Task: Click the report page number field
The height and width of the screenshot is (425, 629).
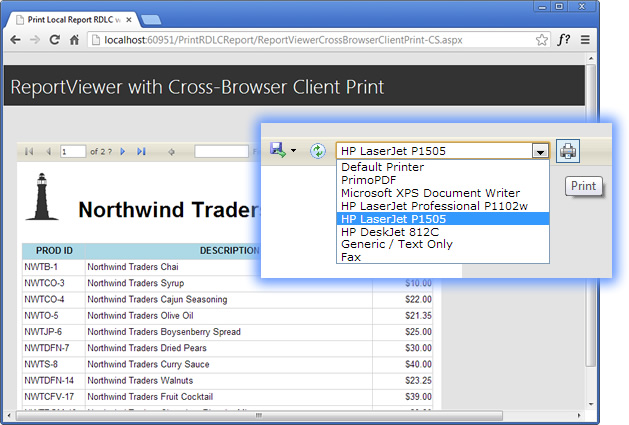Action: tap(73, 151)
